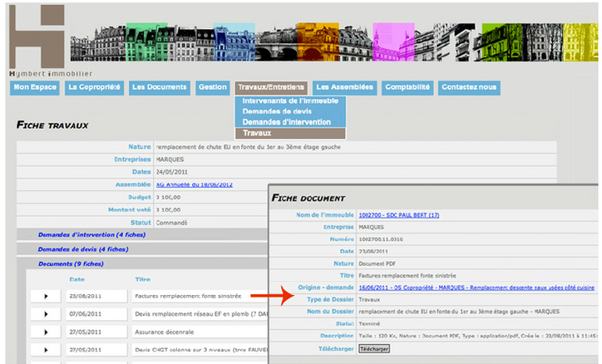Screen dimensions: 602x364
Task: Sort documents by the Titre column header
Action: pyautogui.click(x=142, y=279)
